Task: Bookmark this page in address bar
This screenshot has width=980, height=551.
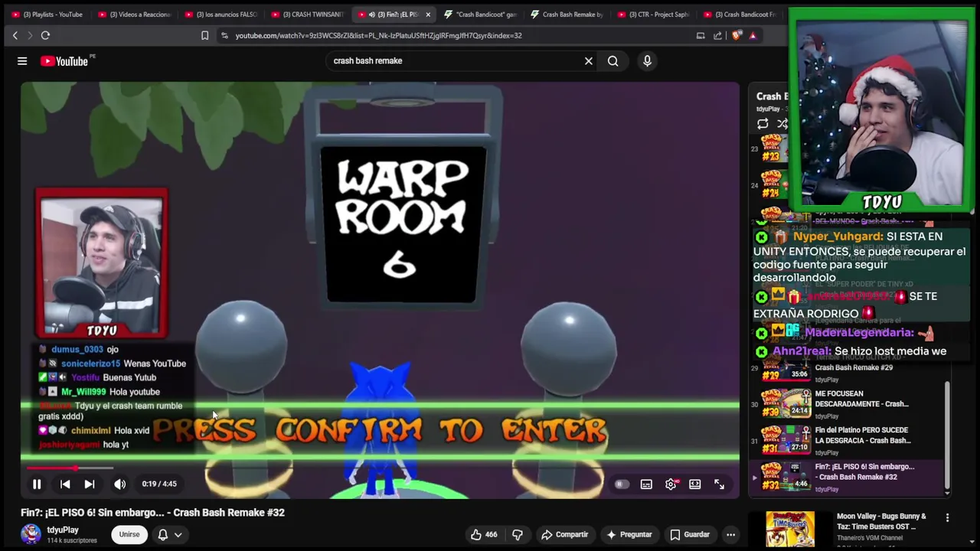Action: point(204,35)
